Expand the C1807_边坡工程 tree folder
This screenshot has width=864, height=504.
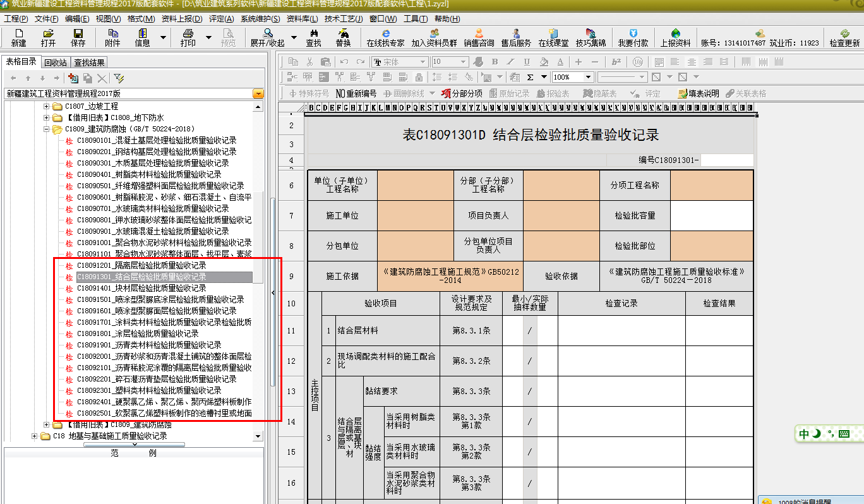click(47, 106)
